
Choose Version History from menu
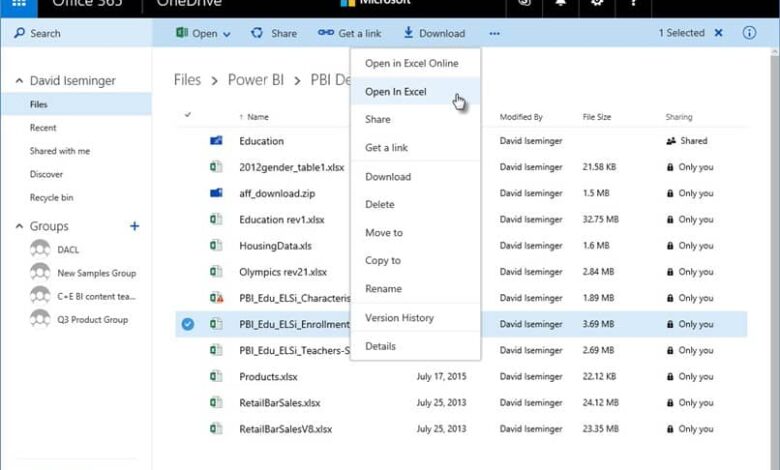pyautogui.click(x=415, y=317)
